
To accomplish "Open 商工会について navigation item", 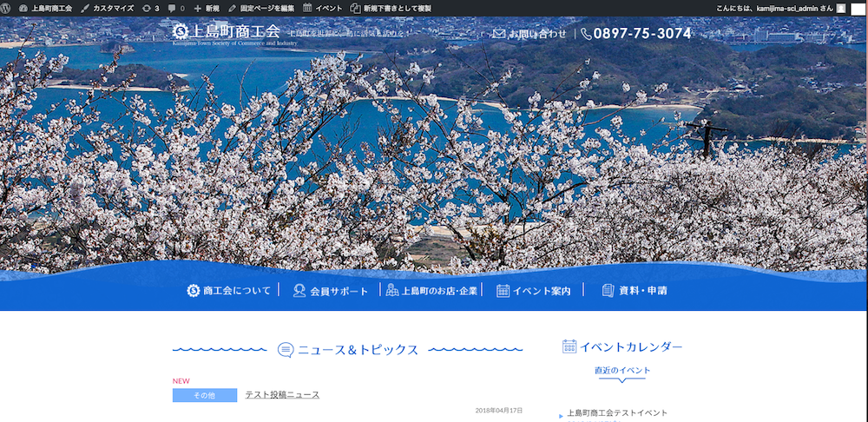I will [x=229, y=291].
